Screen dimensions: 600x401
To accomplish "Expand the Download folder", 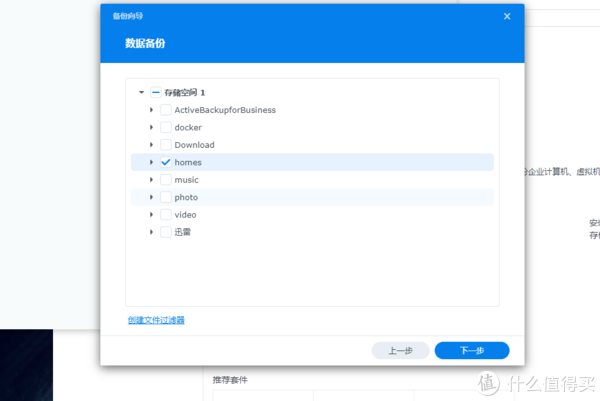I will point(152,145).
